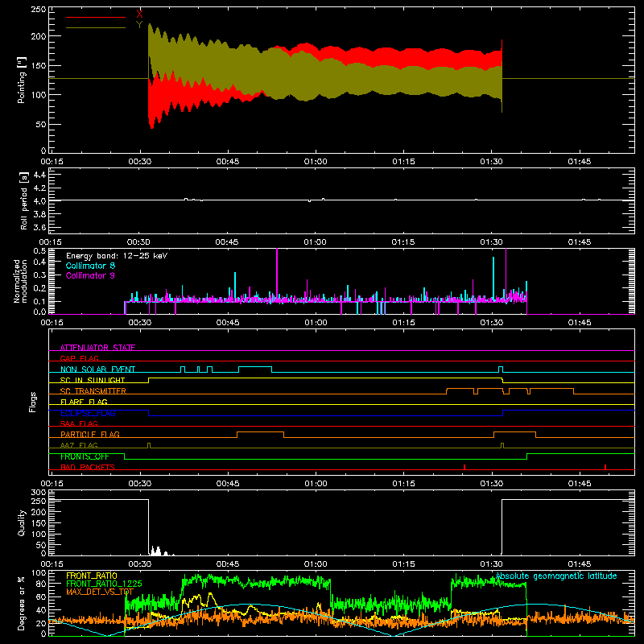Click the NON_SOLAR_EVENT flag label
Screen dimensions: 644x644
(97, 369)
